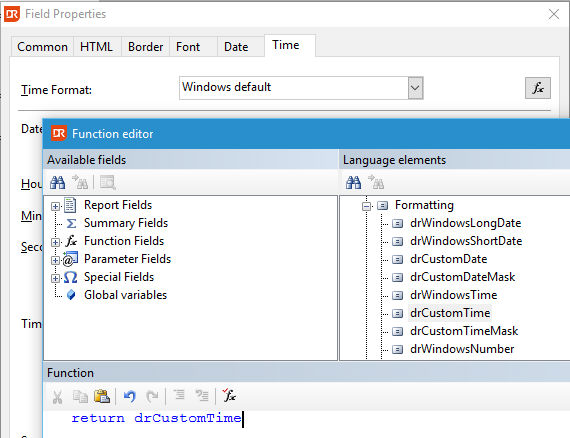Click the cut scissors icon in Function toolbar
Image resolution: width=570 pixels, height=438 pixels.
pyautogui.click(x=57, y=397)
